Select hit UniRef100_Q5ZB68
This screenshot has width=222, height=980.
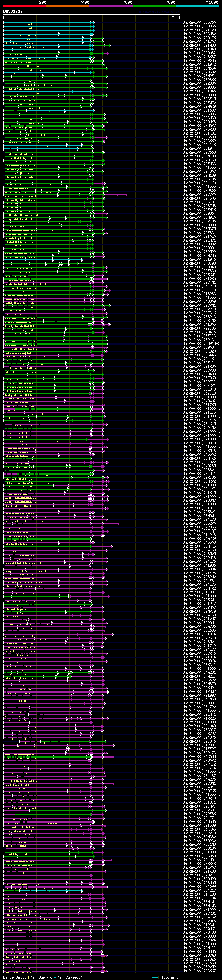tap(199, 378)
